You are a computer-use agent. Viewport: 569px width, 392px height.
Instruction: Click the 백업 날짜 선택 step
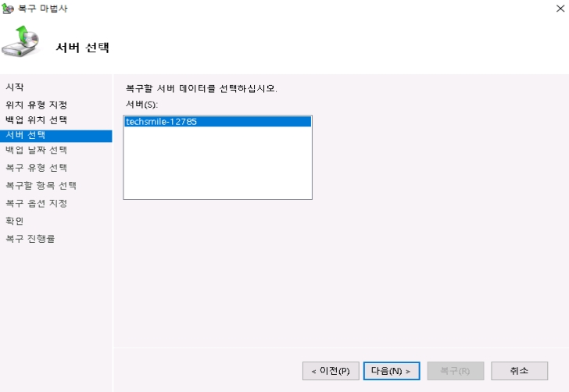pos(36,150)
